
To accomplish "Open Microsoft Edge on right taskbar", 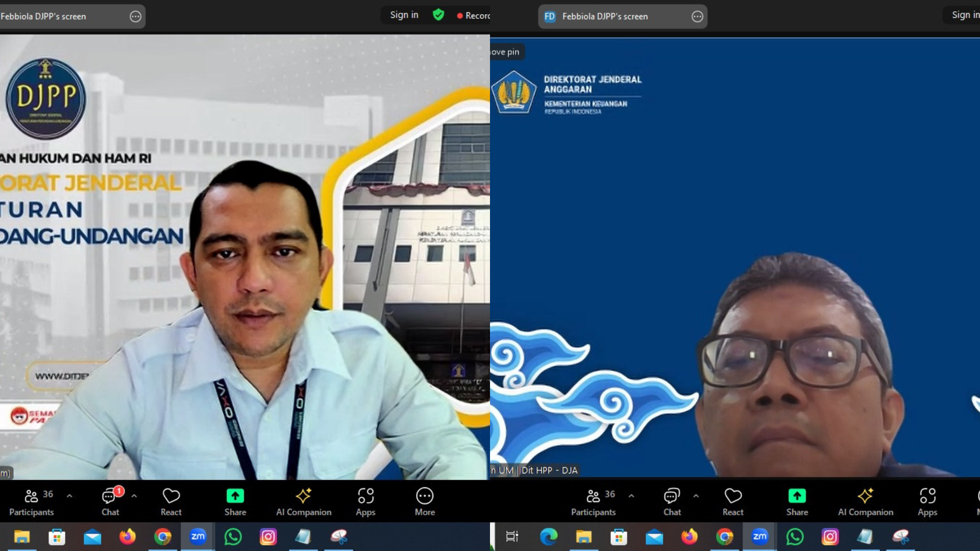I will tap(549, 537).
